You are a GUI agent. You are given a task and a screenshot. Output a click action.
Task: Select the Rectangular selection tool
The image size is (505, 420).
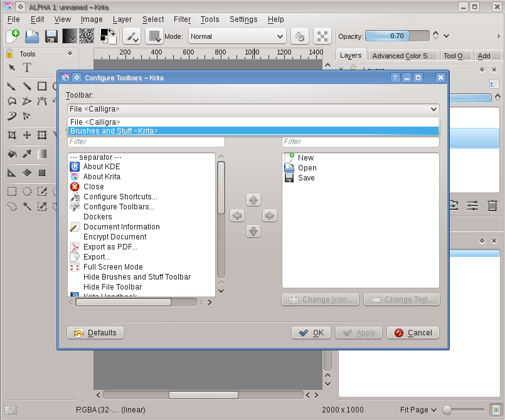12,192
